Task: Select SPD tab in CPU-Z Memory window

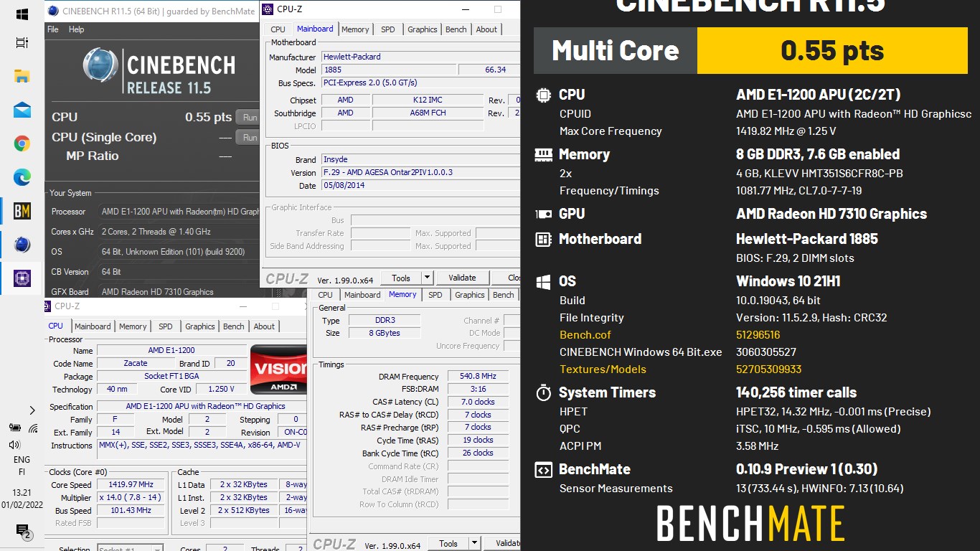Action: click(x=435, y=295)
